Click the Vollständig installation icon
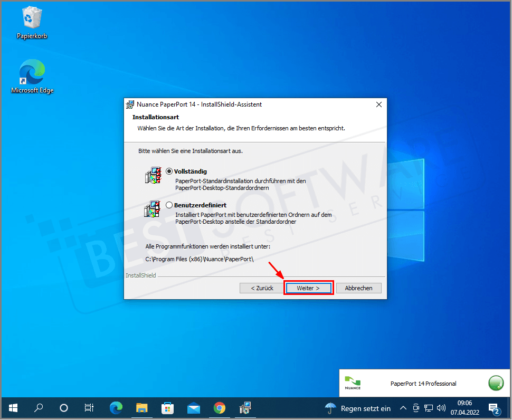Screen dimensions: 512x420 click(152, 175)
